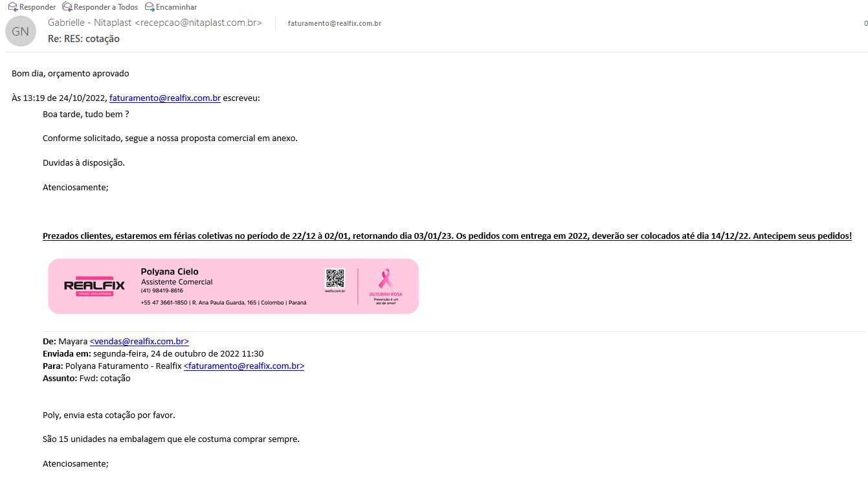868x486 pixels.
Task: Open the vendas@realfix.com.br link
Action: [139, 341]
